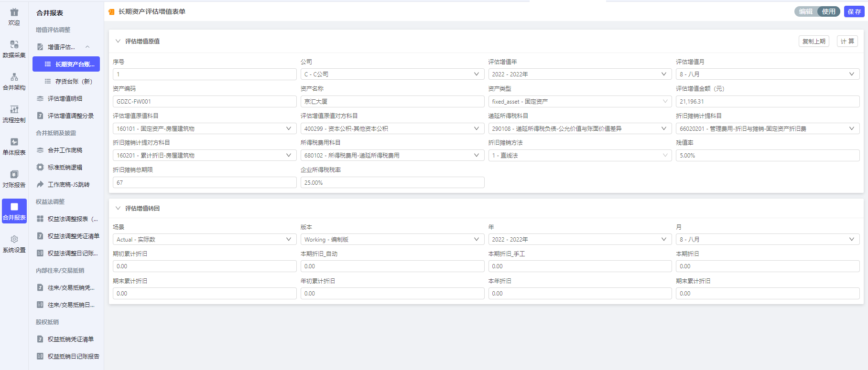Click the 资产编码 input field
Viewport: 868px width, 370px height.
tap(205, 101)
